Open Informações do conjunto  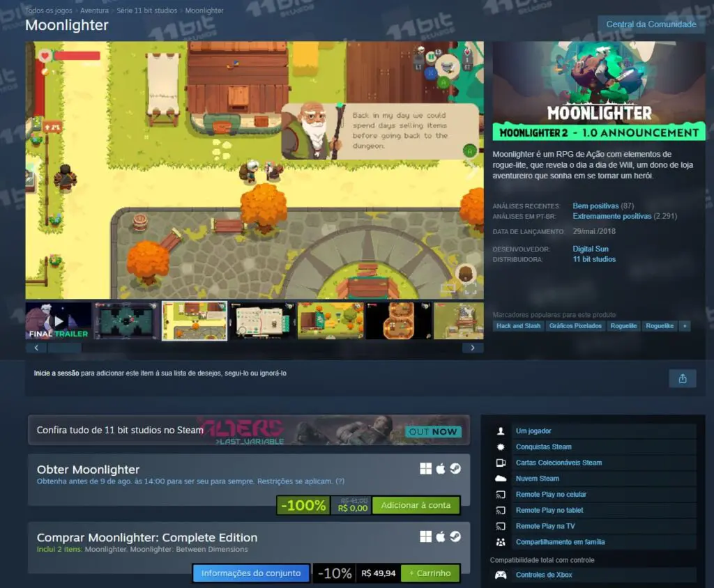pos(251,573)
